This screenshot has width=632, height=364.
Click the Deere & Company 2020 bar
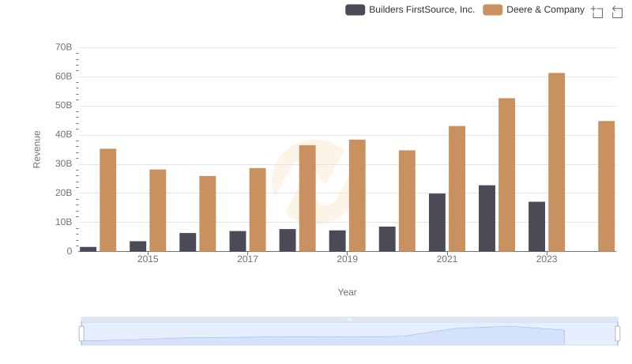point(407,201)
